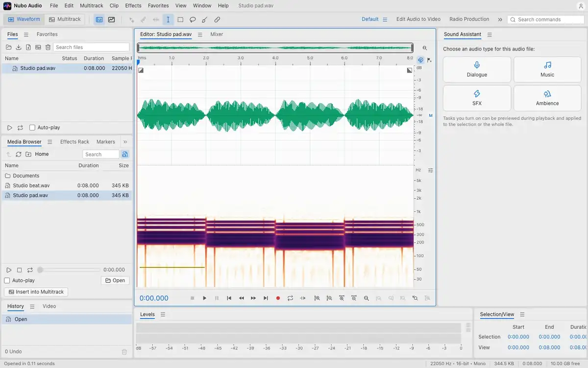588x368 pixels.
Task: Open the Selection/View panel menu
Action: (x=522, y=315)
